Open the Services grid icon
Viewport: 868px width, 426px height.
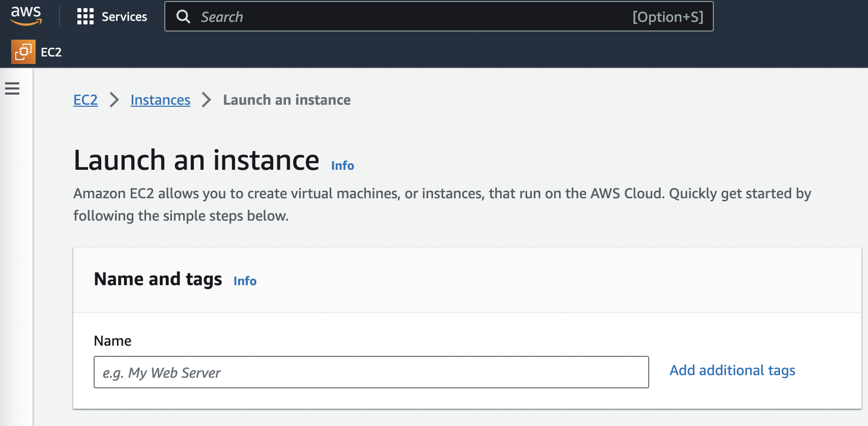[x=85, y=17]
